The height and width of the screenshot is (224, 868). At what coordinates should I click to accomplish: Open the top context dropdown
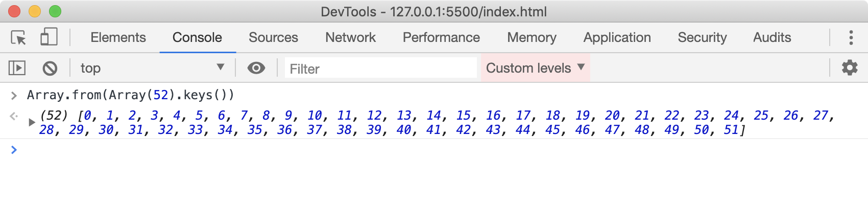coord(152,68)
